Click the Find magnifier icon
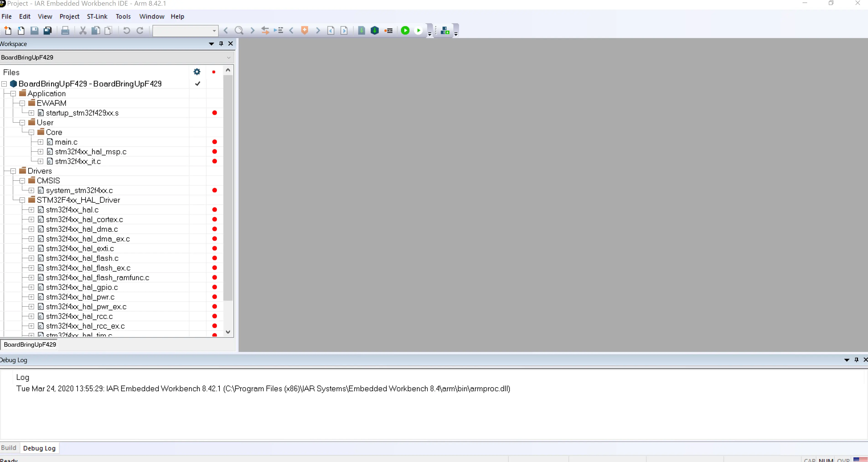Screen dimensions: 868x462 [x=239, y=31]
